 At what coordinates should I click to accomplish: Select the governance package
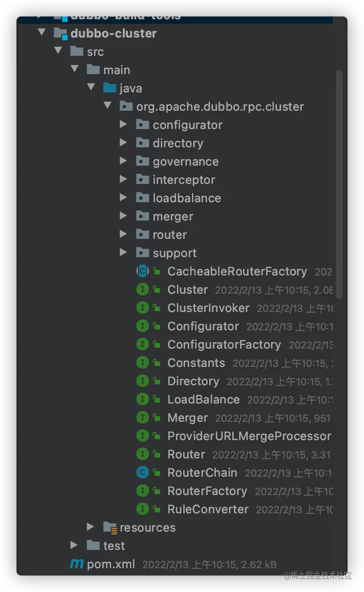[x=186, y=161]
